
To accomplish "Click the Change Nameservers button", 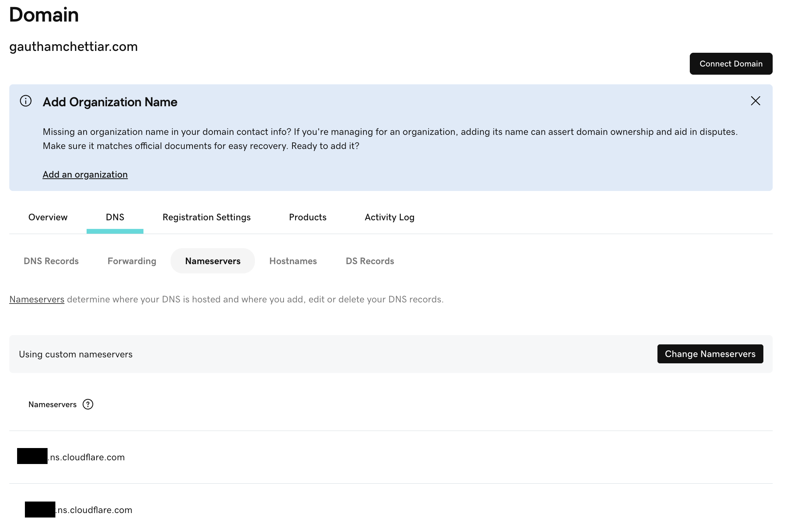I will tap(710, 354).
